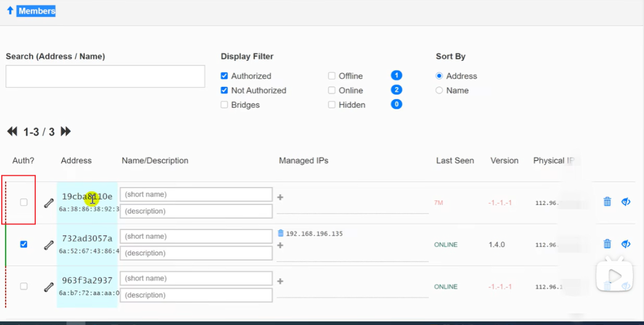Click the Online count badge showing 2
Image resolution: width=644 pixels, height=325 pixels.
coord(396,90)
